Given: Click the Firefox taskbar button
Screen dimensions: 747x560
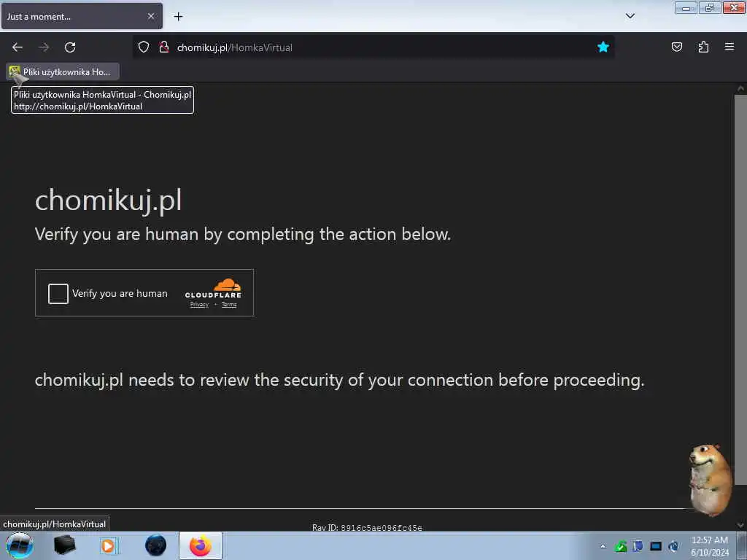Looking at the screenshot, I should pyautogui.click(x=201, y=545).
